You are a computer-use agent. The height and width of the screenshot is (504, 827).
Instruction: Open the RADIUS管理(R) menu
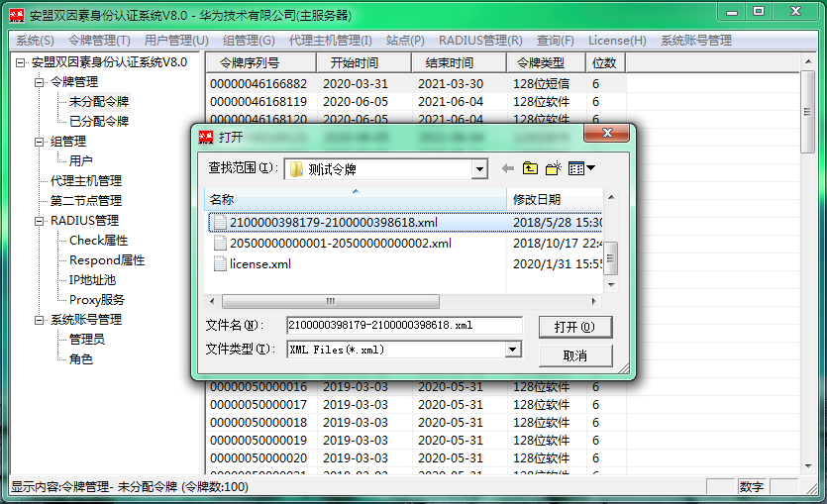pyautogui.click(x=480, y=41)
